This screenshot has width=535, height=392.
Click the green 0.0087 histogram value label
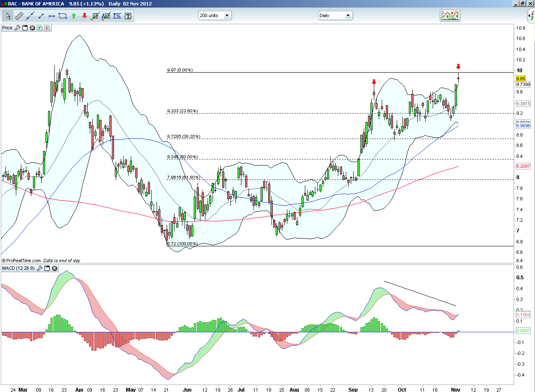523,331
